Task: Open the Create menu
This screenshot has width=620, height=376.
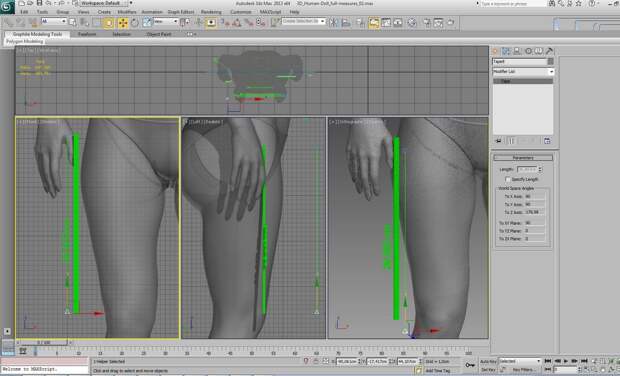Action: pos(104,12)
